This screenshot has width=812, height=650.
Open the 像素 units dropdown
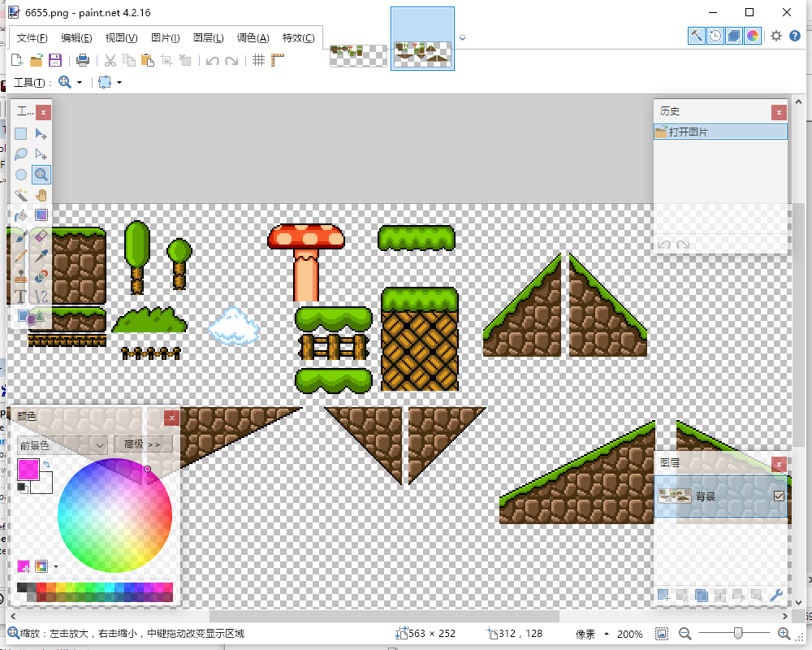tap(592, 634)
